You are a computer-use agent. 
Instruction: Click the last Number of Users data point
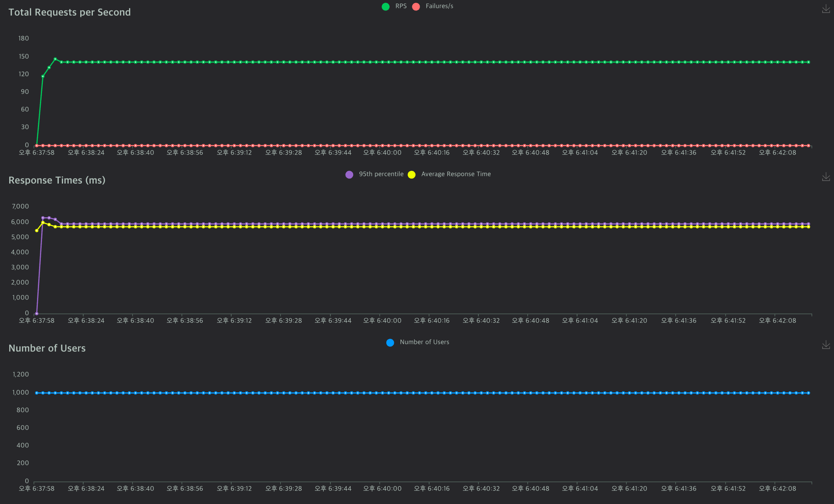click(x=808, y=393)
